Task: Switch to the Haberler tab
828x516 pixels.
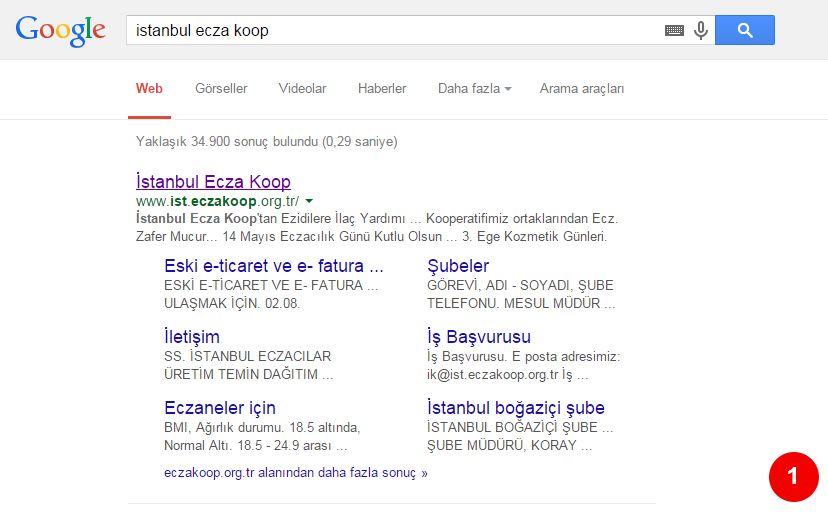Action: (x=382, y=89)
